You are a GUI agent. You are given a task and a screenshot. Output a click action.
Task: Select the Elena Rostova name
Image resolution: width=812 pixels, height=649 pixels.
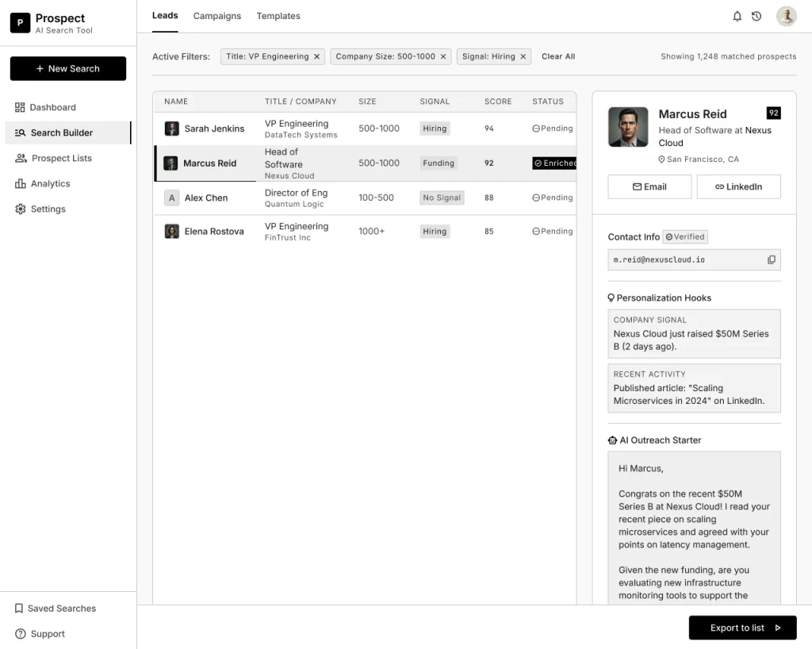tap(214, 231)
